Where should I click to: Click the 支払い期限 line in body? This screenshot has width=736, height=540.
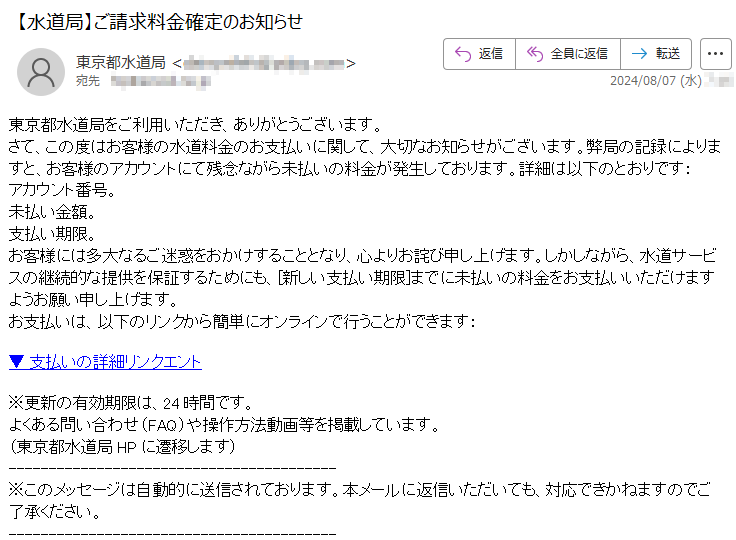pos(52,234)
